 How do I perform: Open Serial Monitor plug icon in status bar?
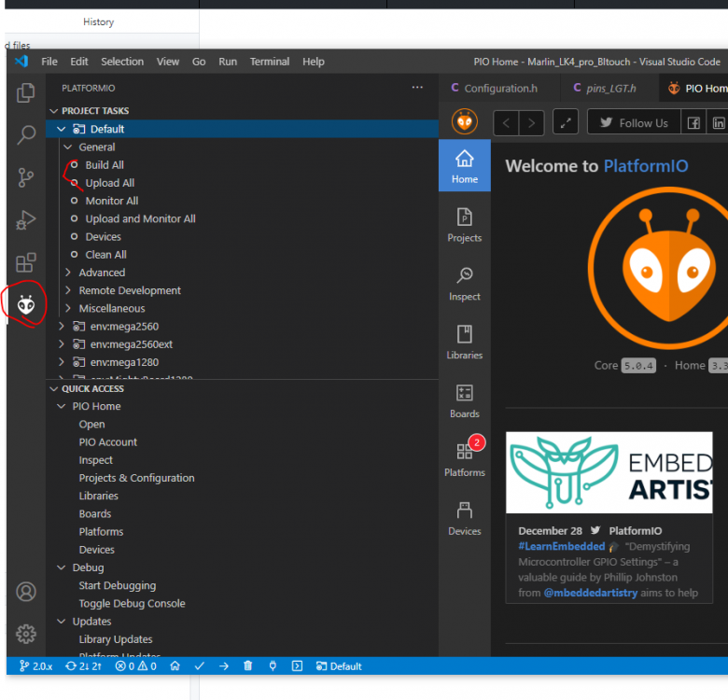coord(272,666)
